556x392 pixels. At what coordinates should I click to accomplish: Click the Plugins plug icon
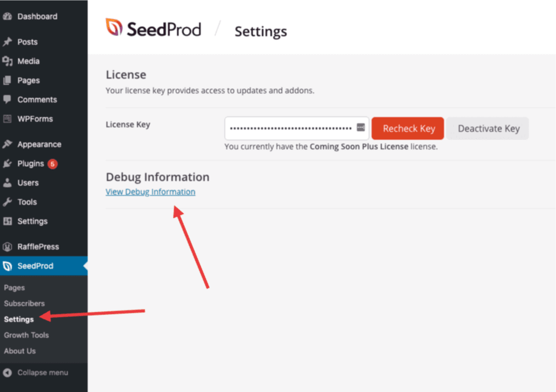[x=7, y=163]
